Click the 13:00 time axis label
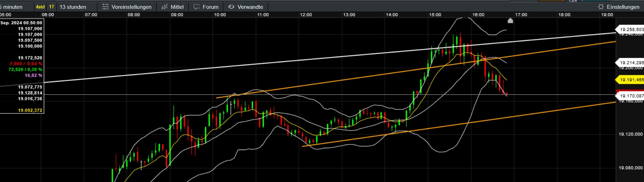644x182 pixels. (349, 15)
